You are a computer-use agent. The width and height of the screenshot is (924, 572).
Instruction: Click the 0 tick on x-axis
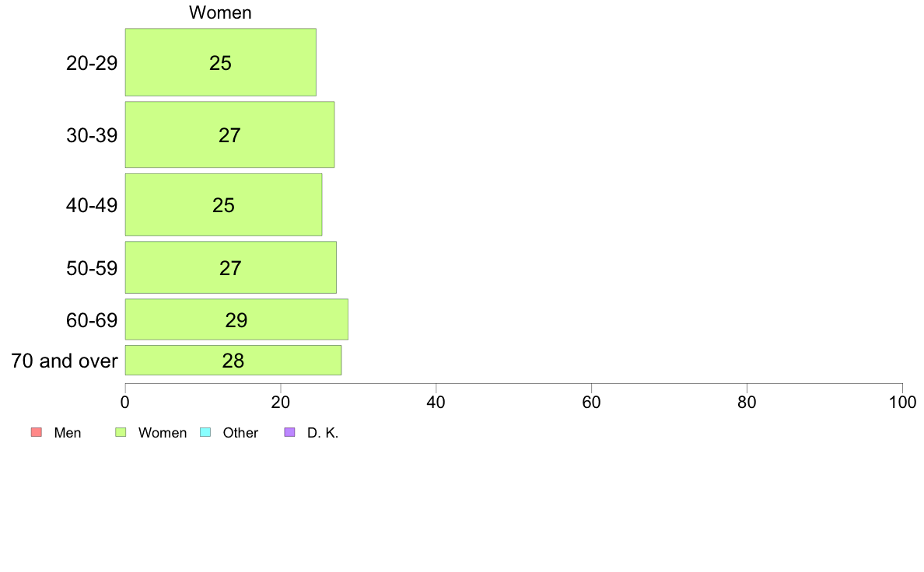[x=125, y=403]
